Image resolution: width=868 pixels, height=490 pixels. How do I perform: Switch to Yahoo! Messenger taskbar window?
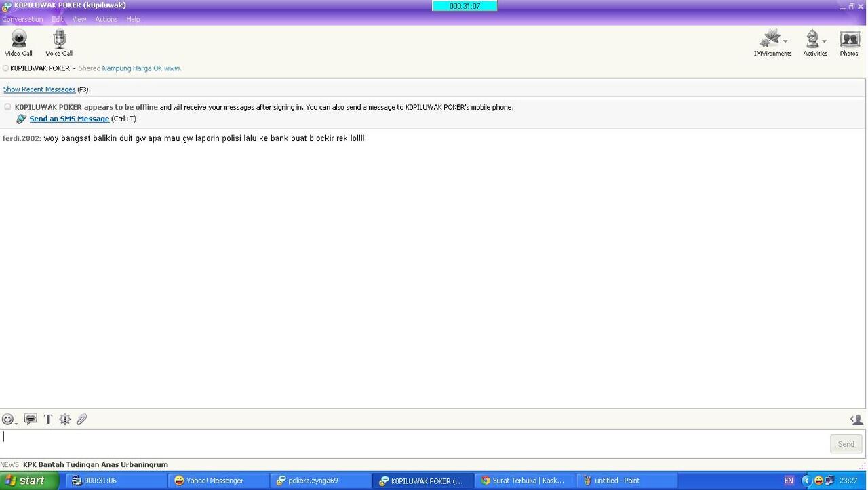tap(218, 481)
